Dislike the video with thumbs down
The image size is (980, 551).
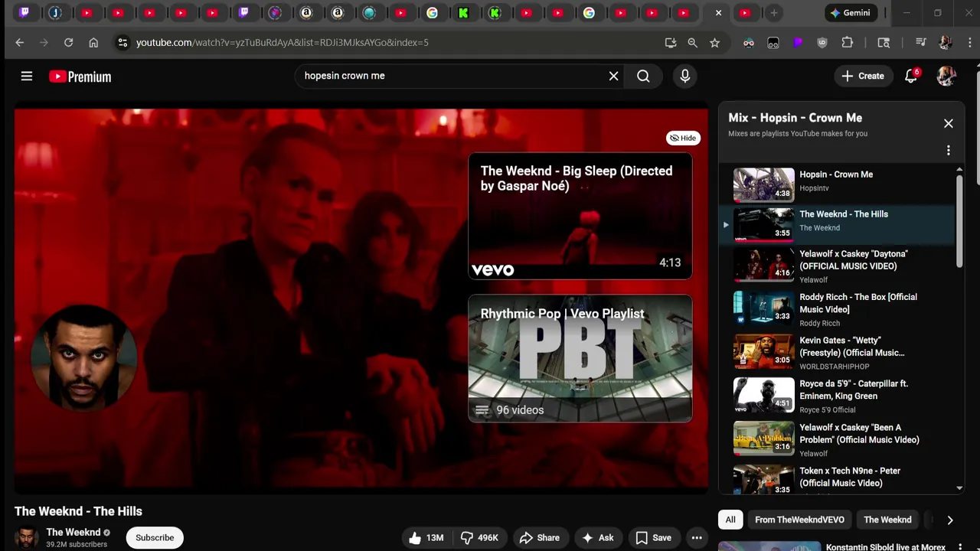(480, 538)
